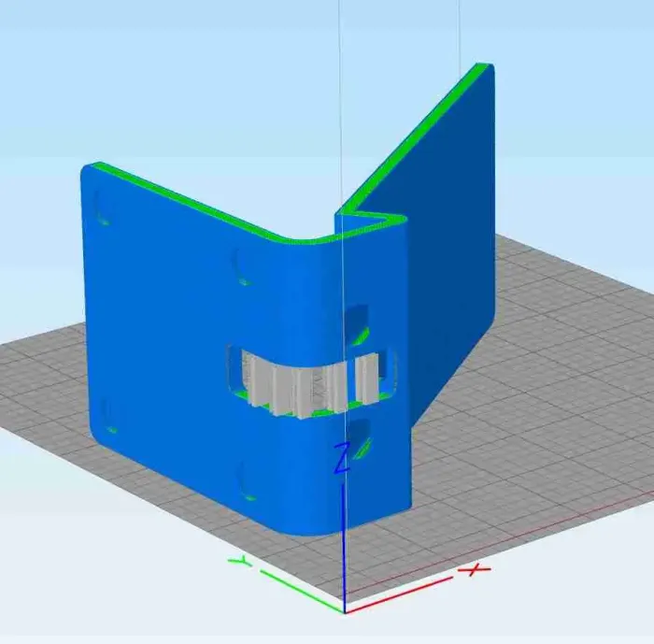The image size is (654, 644).
Task: Click the rounded bottom corner of the bracket
Action: coord(308,527)
